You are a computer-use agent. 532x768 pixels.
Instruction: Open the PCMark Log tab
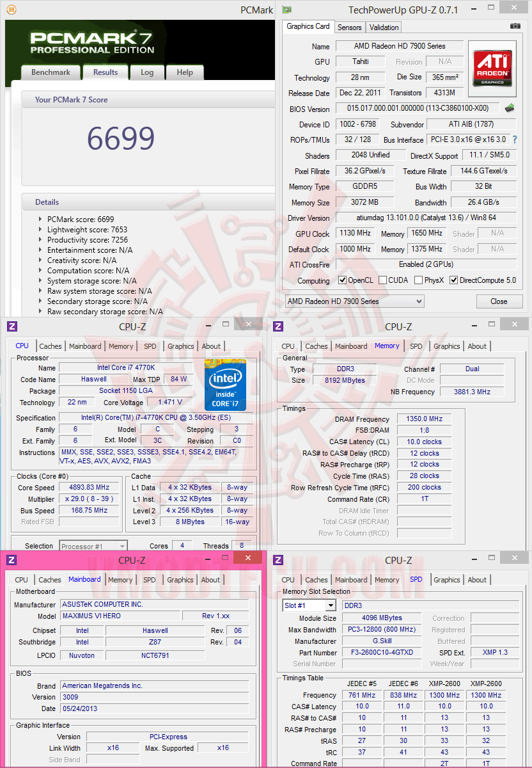point(147,72)
